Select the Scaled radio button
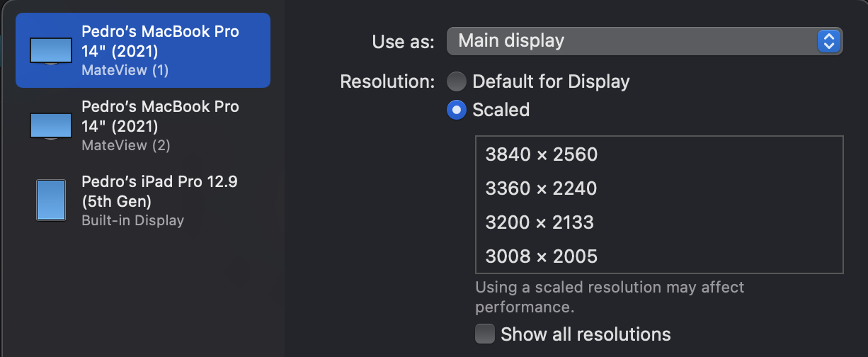Image resolution: width=868 pixels, height=357 pixels. (x=457, y=110)
